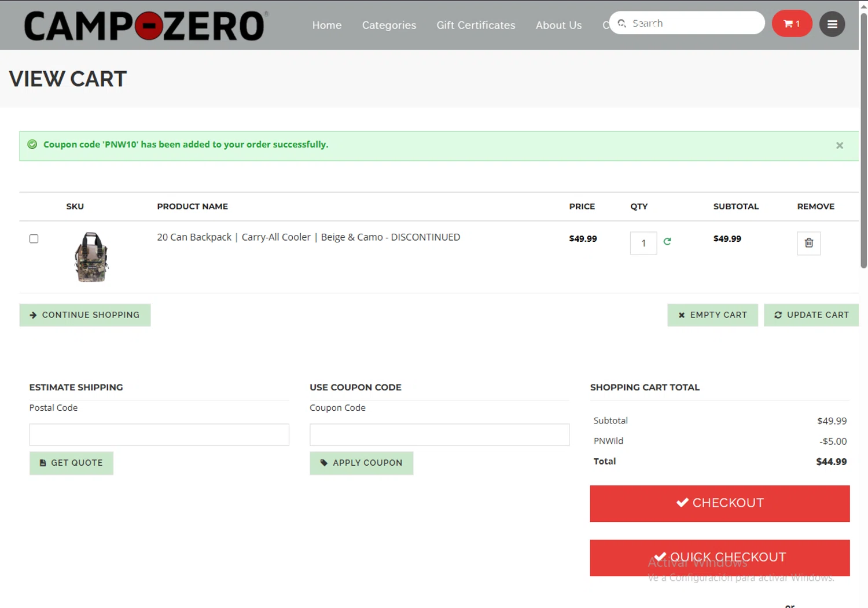Screen dimensions: 868x608
Task: Click the Coupon Code input field
Action: click(439, 435)
